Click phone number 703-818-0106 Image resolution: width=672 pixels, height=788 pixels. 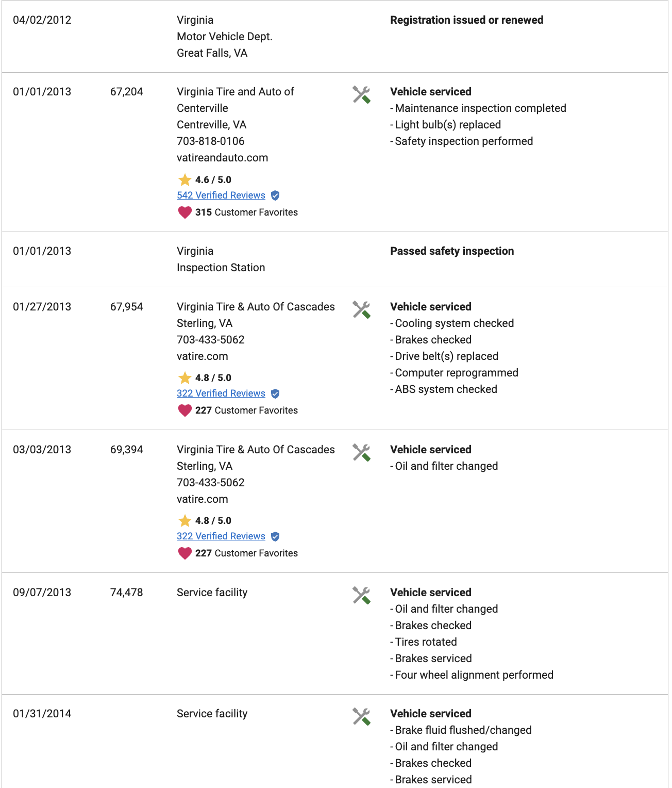[211, 141]
